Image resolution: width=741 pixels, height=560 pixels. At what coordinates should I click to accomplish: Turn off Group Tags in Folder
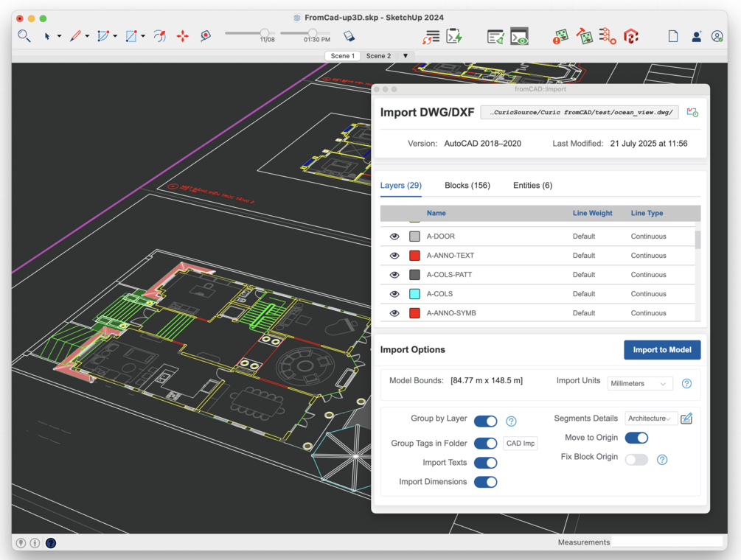(485, 444)
